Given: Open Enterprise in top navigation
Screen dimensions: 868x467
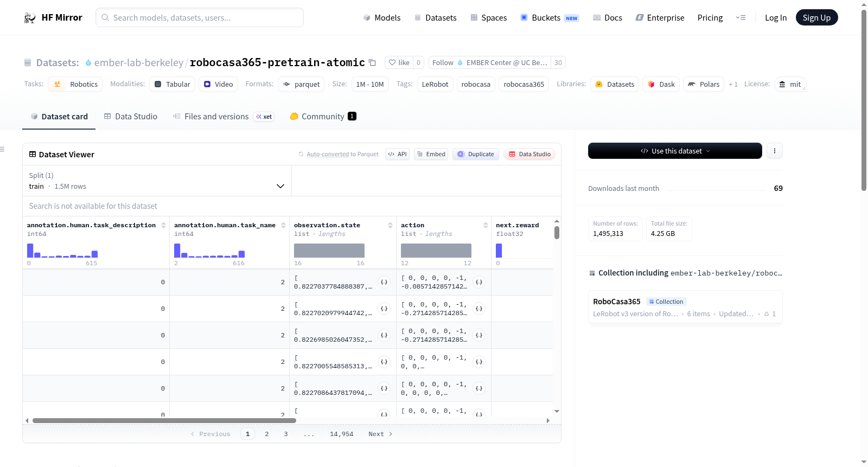Looking at the screenshot, I should pos(660,18).
